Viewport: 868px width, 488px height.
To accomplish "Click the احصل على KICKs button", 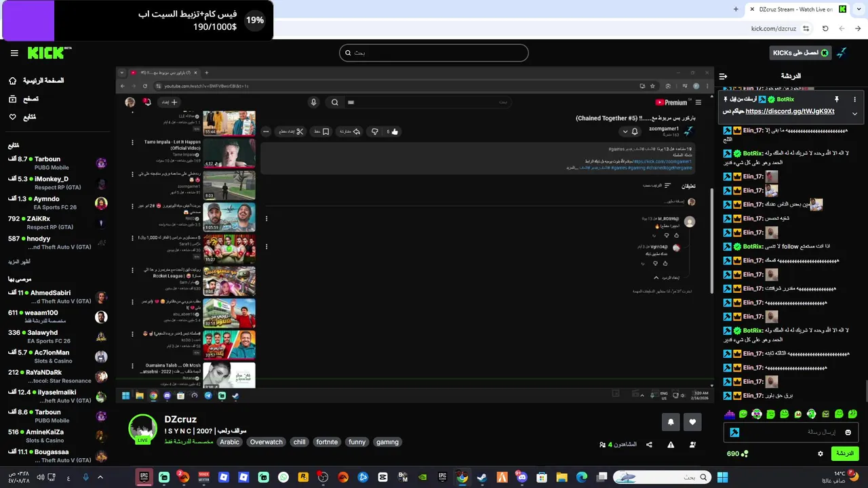I will click(x=800, y=53).
